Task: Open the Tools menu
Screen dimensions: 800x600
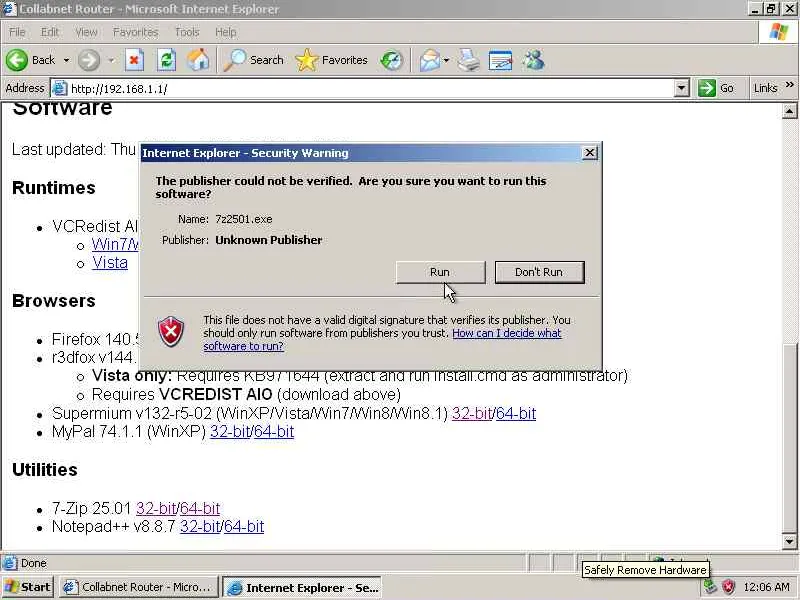Action: click(x=187, y=32)
